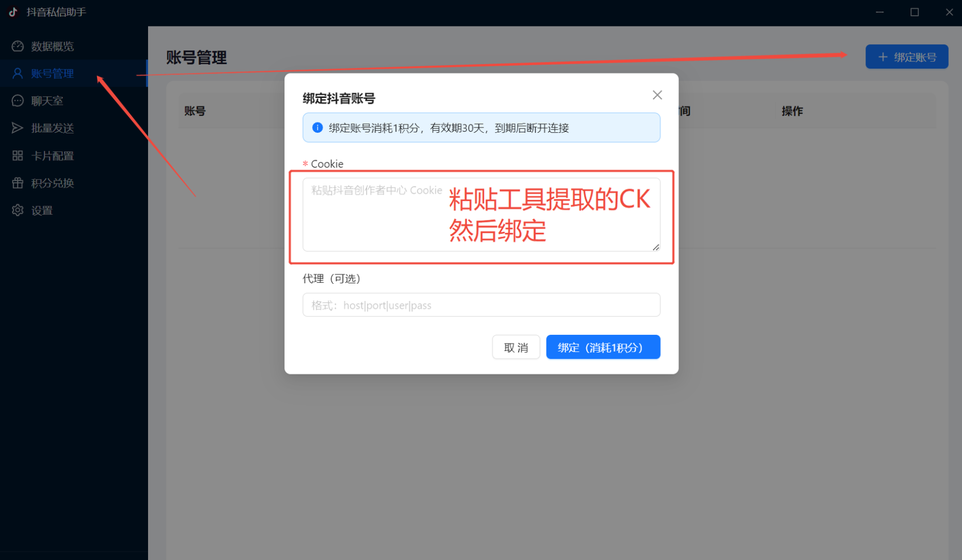Viewport: 962px width, 560px height.
Task: Confirm with 绑定（消耗1积分）button
Action: tap(603, 347)
